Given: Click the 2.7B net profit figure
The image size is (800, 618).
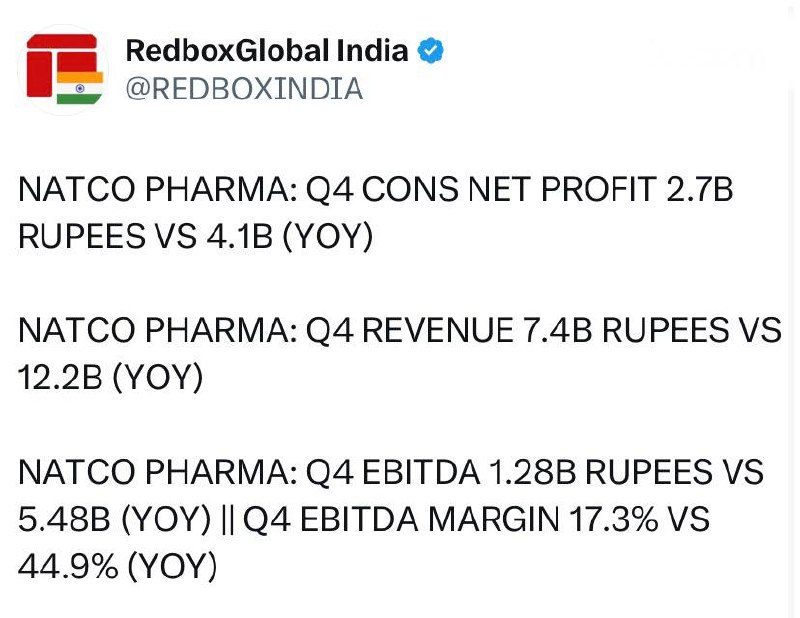Looking at the screenshot, I should click(699, 189).
